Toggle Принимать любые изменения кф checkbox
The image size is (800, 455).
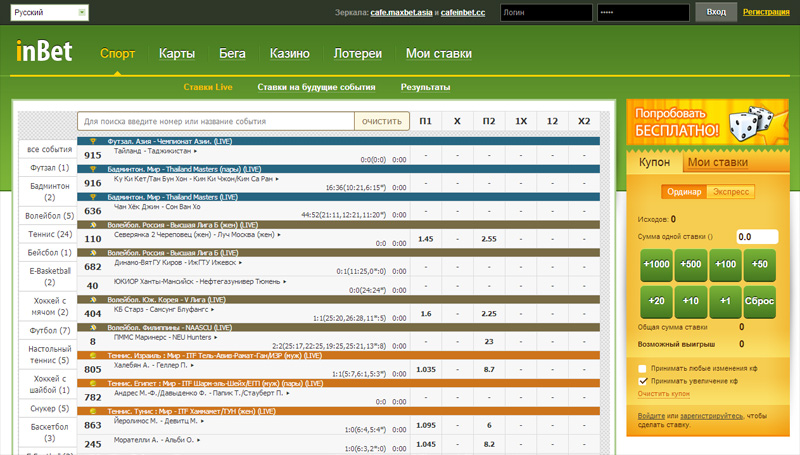coord(643,368)
